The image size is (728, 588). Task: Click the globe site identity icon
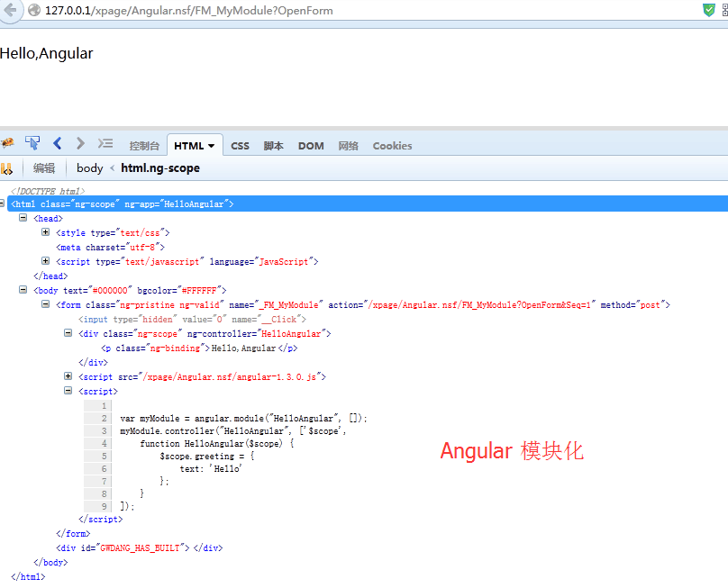tap(34, 10)
